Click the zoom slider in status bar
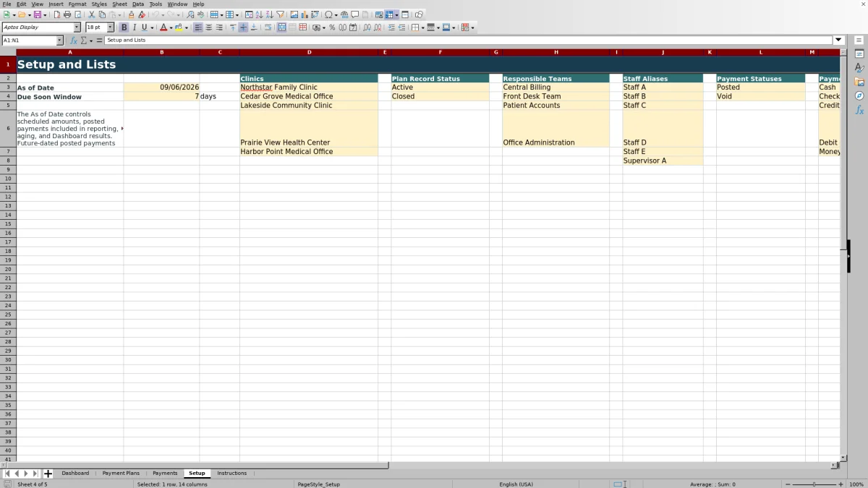Screen dimensions: 868x488 pos(814,484)
